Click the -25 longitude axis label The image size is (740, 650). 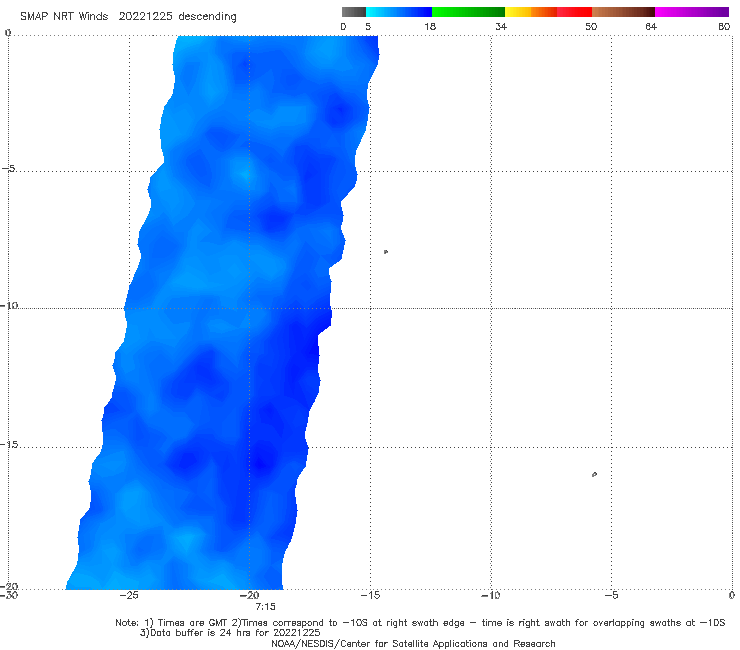pyautogui.click(x=129, y=595)
